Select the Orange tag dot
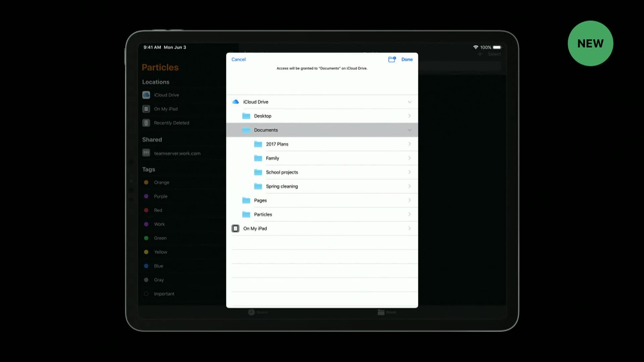Image resolution: width=644 pixels, height=362 pixels. (x=146, y=182)
